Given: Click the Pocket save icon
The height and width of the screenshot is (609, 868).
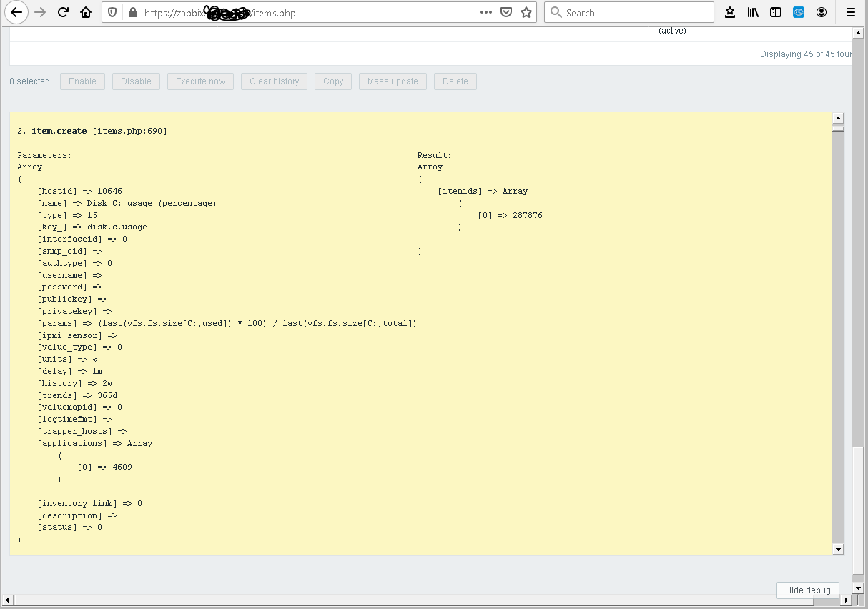Looking at the screenshot, I should 506,13.
